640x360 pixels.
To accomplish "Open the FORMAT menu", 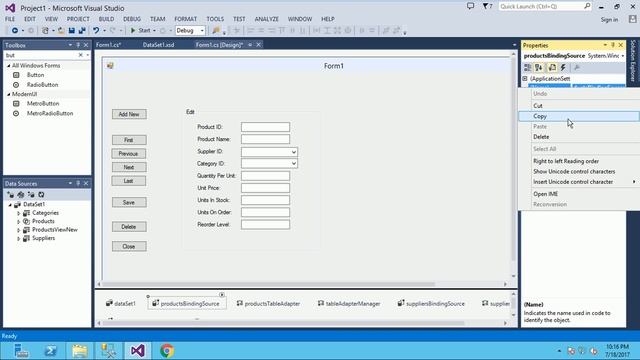I will click(185, 19).
